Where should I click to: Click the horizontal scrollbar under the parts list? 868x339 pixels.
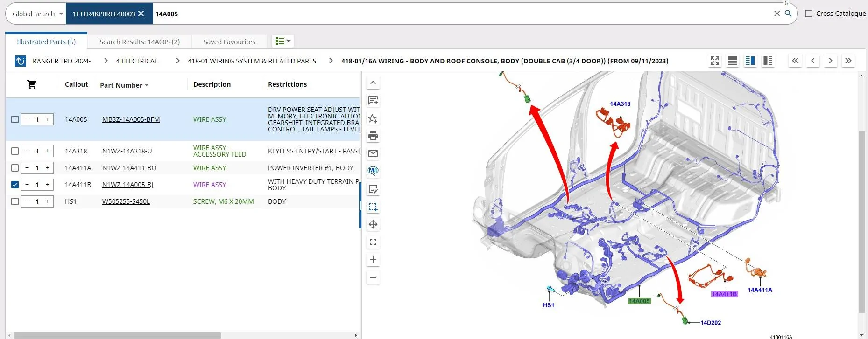tap(117, 335)
